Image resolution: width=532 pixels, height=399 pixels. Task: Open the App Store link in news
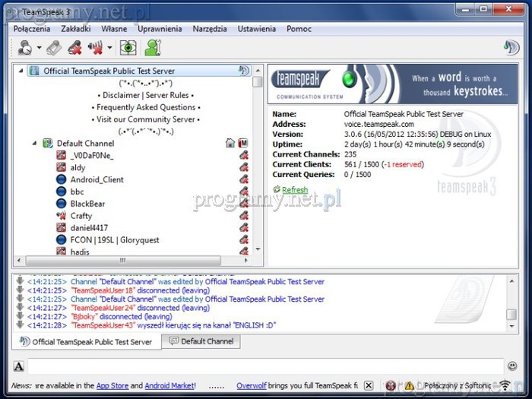112,386
